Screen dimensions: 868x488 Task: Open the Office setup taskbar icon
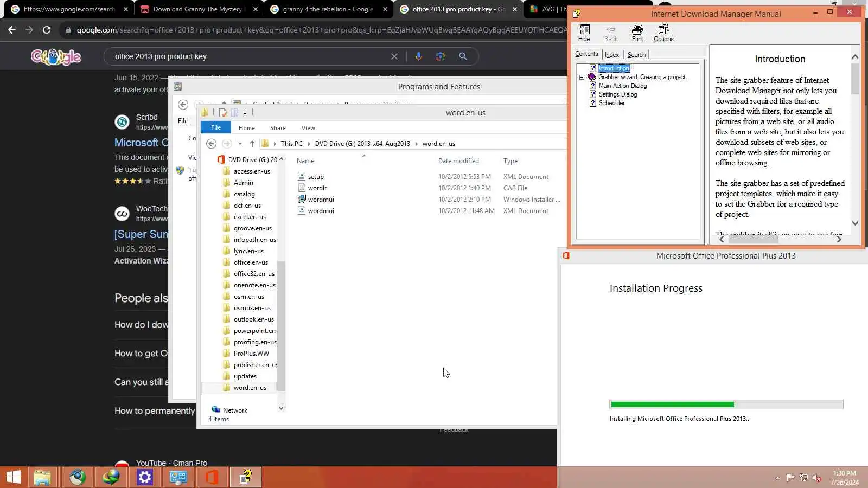click(x=212, y=477)
